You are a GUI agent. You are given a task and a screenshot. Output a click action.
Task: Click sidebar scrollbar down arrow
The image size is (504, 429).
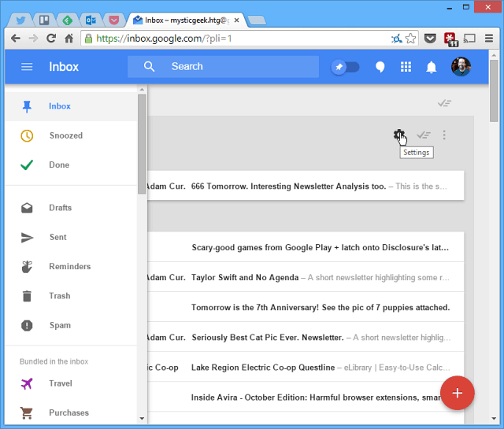pyautogui.click(x=142, y=419)
